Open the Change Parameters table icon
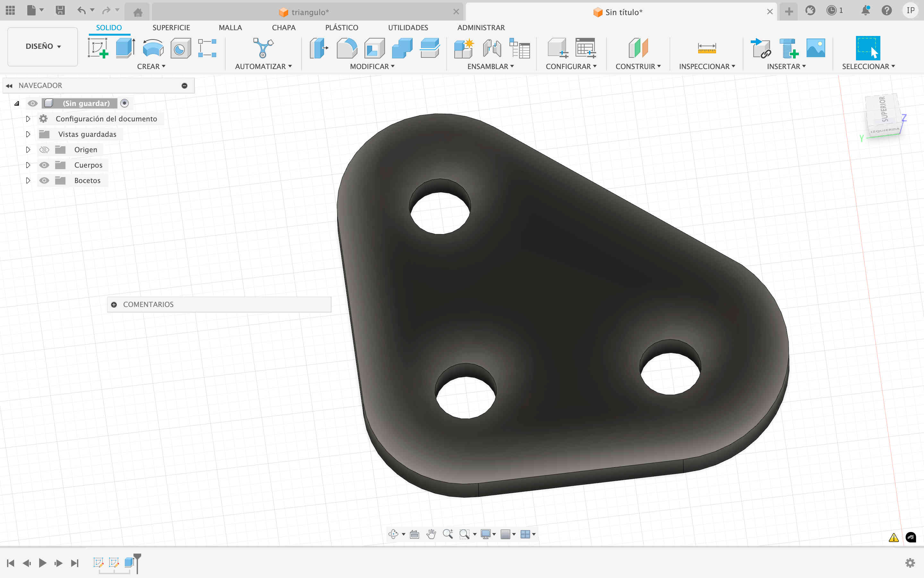Viewport: 924px width, 578px height. pos(585,48)
